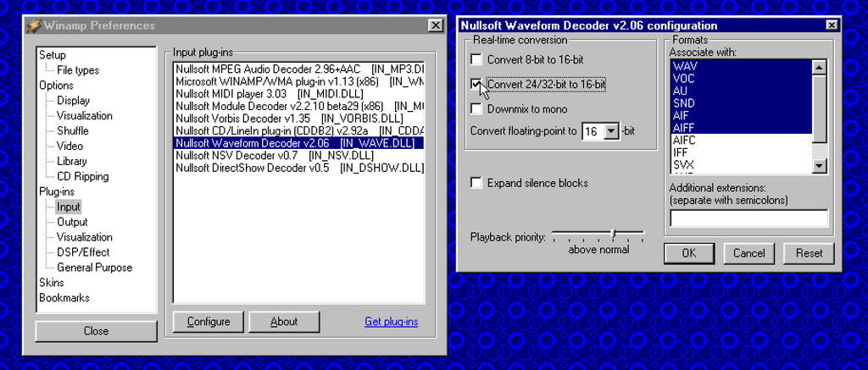Close Winamp Preferences with X button
This screenshot has width=868, height=370.
(437, 25)
